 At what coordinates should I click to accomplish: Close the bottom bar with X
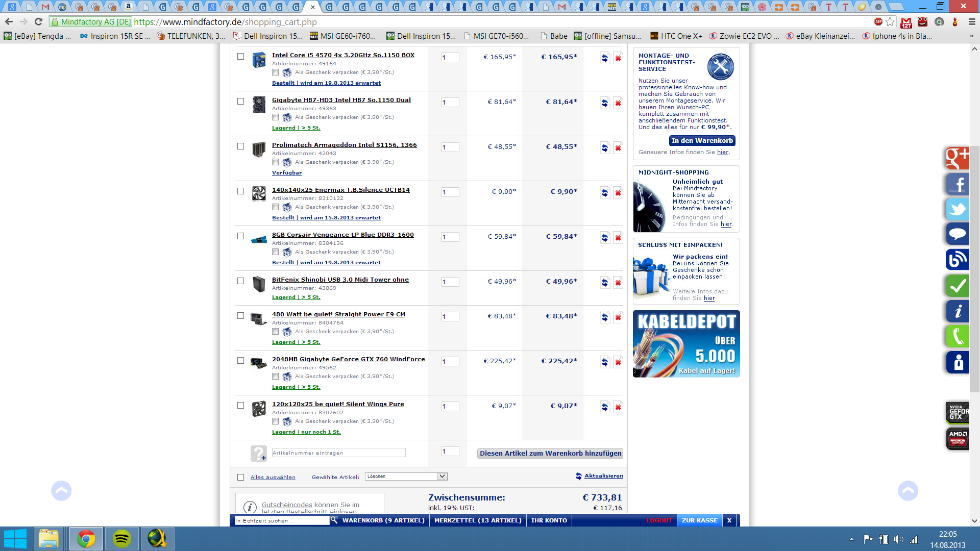pos(729,520)
